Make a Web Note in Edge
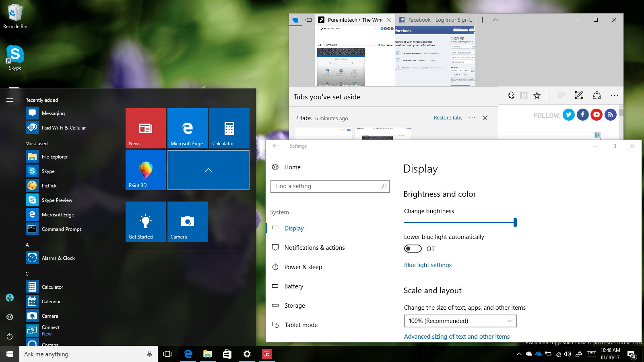 [x=579, y=95]
